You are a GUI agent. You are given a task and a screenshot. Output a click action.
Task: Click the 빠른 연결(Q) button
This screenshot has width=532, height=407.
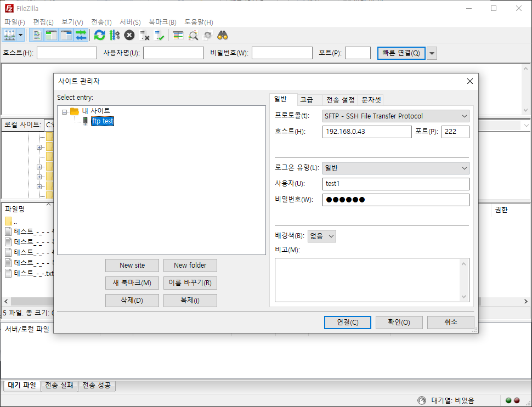tap(401, 53)
